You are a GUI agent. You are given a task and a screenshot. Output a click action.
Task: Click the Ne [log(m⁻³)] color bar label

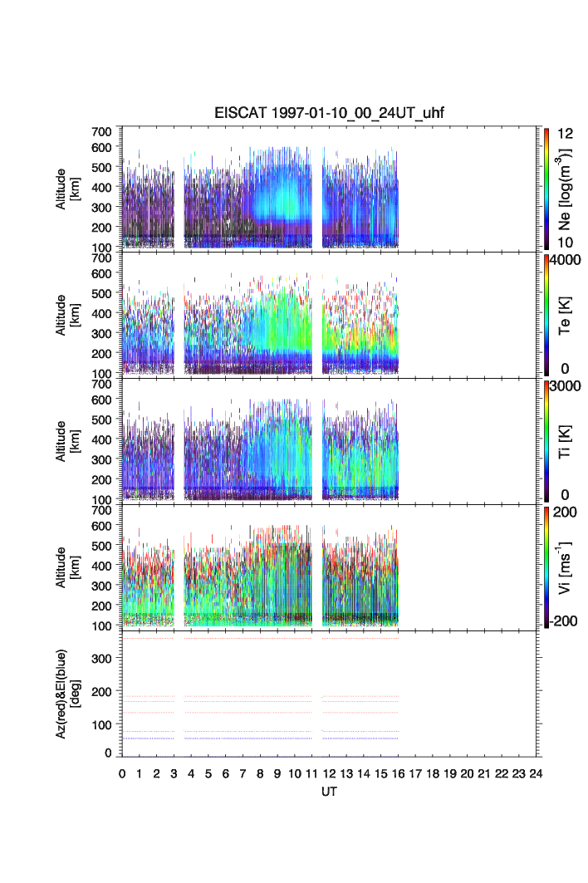(x=565, y=189)
